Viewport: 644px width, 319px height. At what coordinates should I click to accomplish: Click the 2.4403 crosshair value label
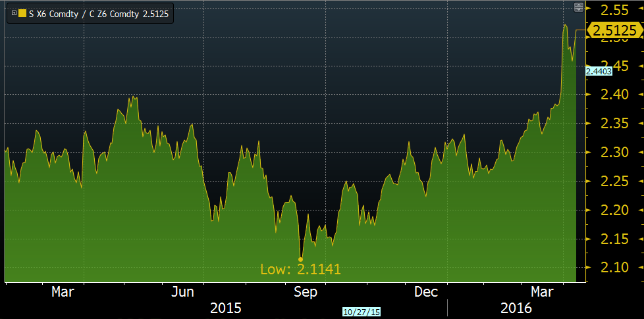click(599, 71)
